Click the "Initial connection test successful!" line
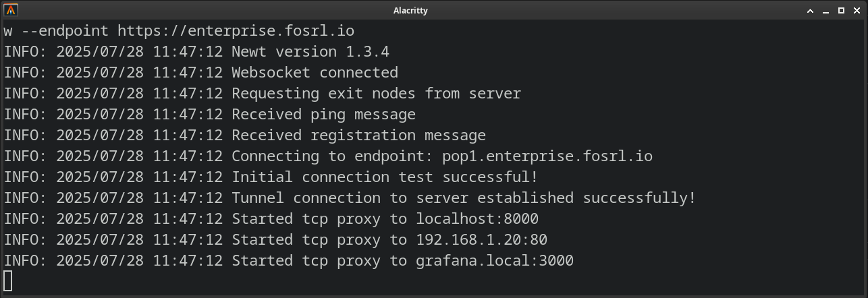868x298 pixels. click(385, 177)
